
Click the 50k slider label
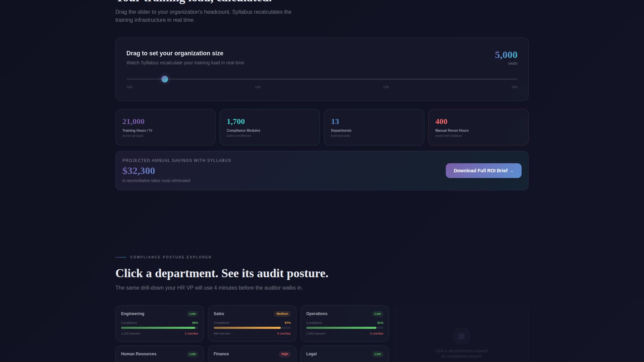(514, 87)
